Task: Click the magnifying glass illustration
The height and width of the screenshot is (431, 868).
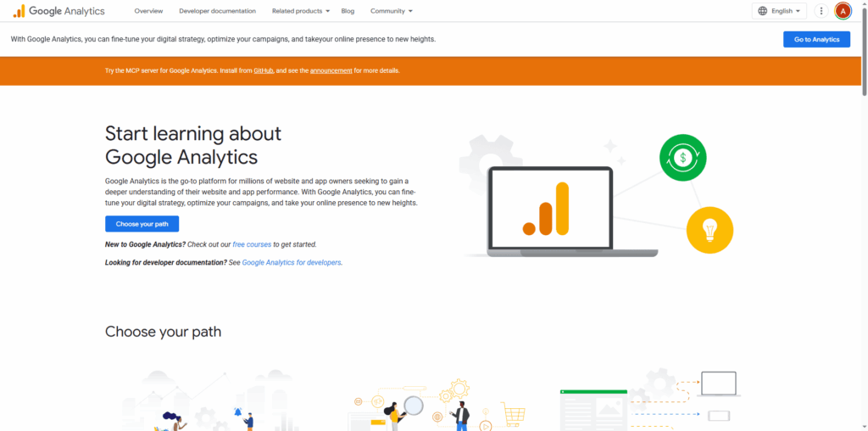Action: [413, 406]
